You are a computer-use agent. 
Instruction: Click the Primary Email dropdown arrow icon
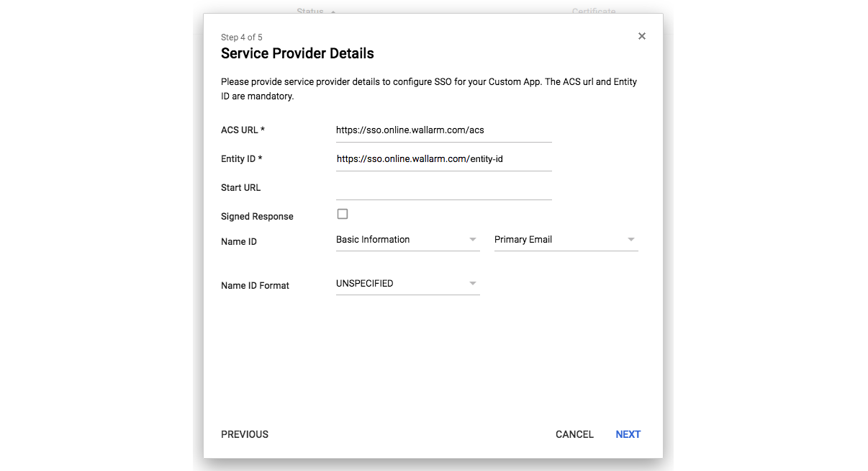pyautogui.click(x=630, y=239)
